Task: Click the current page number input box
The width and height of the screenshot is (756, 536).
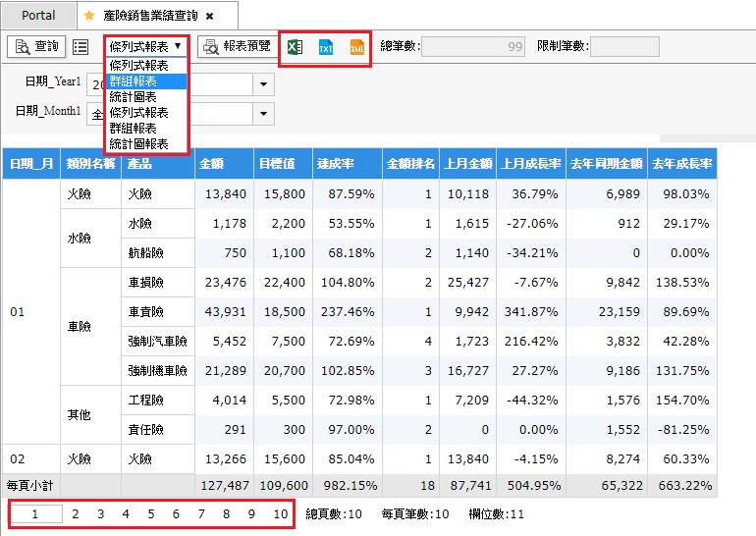Action: (x=36, y=513)
